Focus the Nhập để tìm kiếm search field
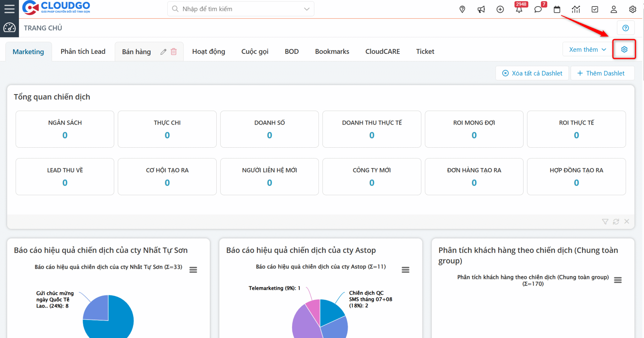Viewport: 644px width, 338px height. (x=241, y=9)
